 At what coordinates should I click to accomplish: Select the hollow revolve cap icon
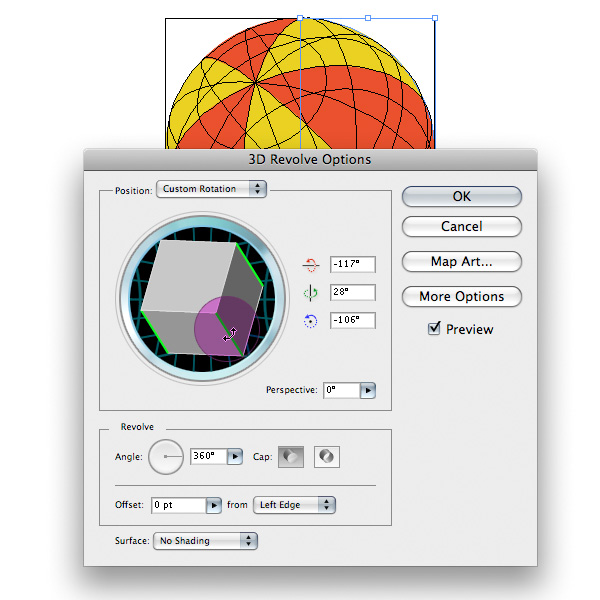click(x=326, y=457)
